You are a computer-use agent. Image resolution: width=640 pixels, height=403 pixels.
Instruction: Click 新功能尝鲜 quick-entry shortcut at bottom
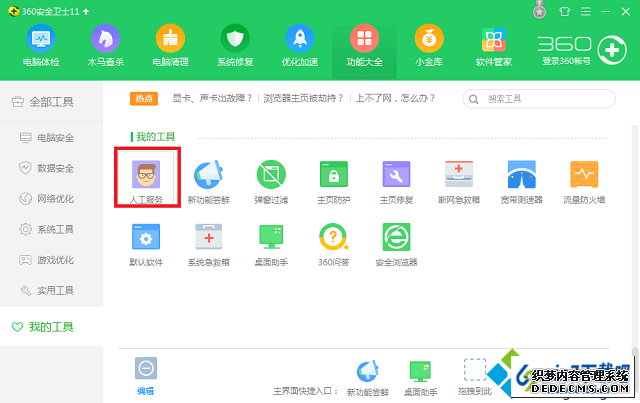tap(367, 379)
